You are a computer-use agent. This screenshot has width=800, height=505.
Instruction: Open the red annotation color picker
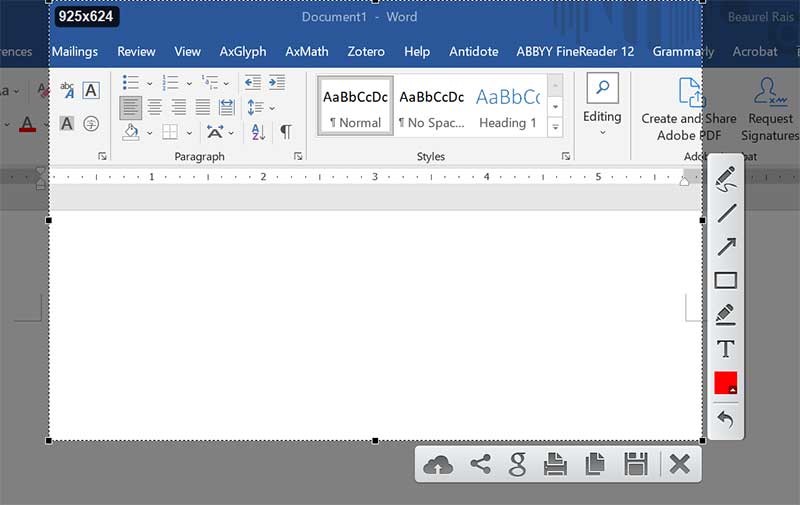point(726,384)
